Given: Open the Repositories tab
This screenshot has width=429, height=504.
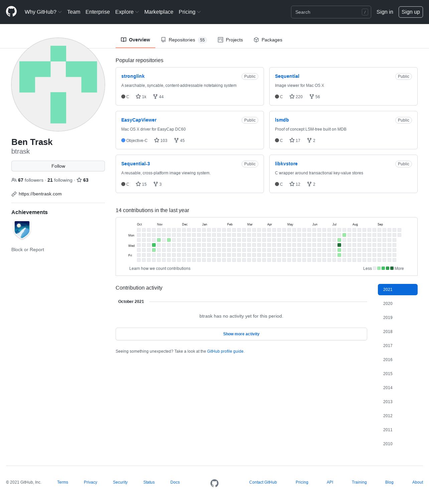Looking at the screenshot, I should pos(184,40).
